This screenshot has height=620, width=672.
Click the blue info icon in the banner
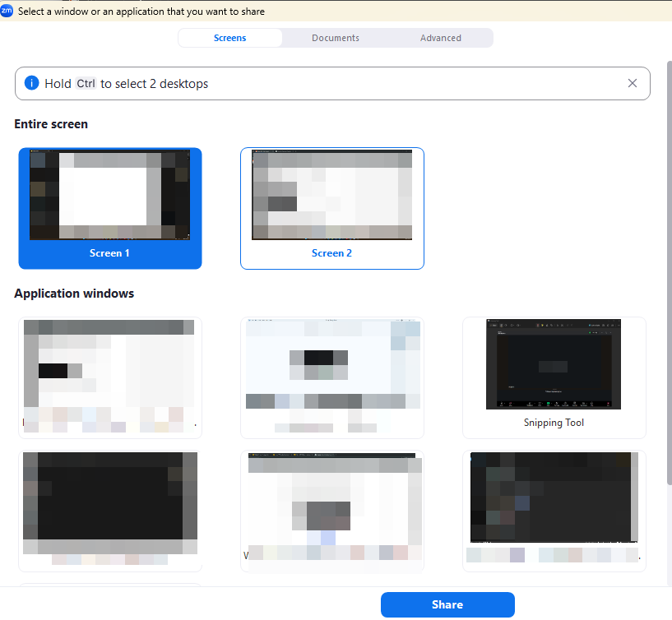[x=32, y=83]
